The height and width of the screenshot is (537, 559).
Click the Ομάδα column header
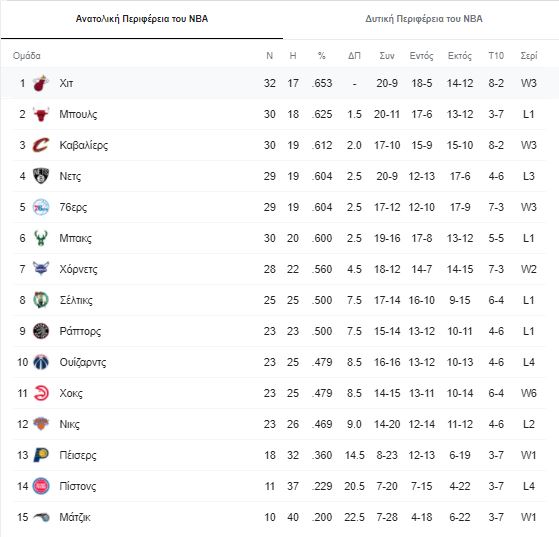click(27, 56)
